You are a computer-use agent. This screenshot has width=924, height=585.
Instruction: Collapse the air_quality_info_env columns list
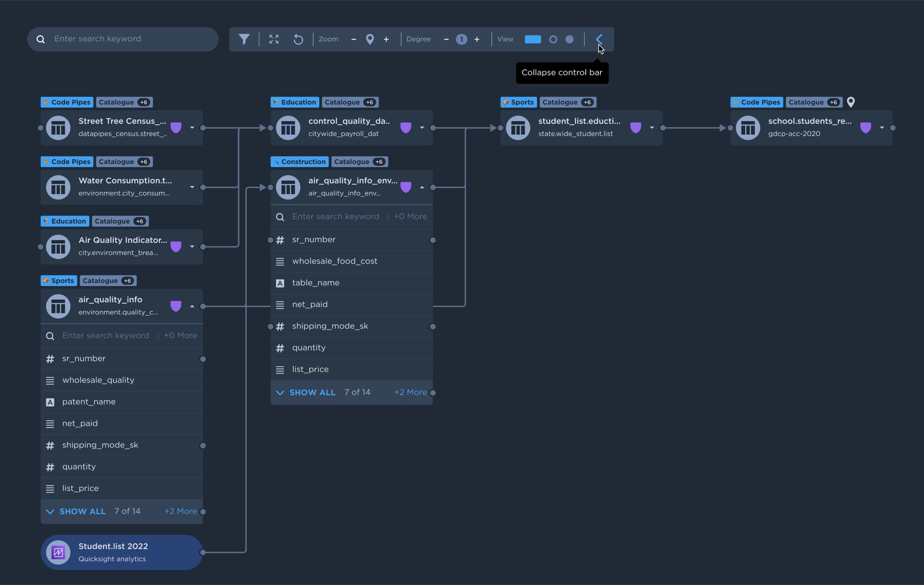pyautogui.click(x=422, y=187)
